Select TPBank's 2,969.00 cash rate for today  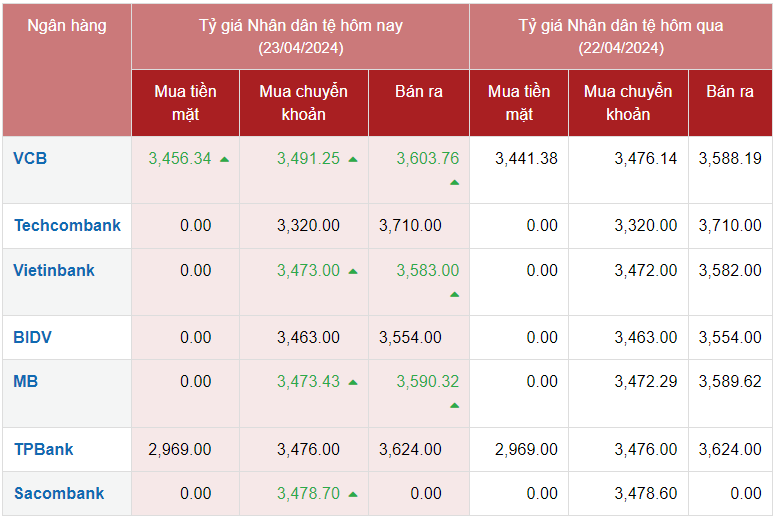180,449
